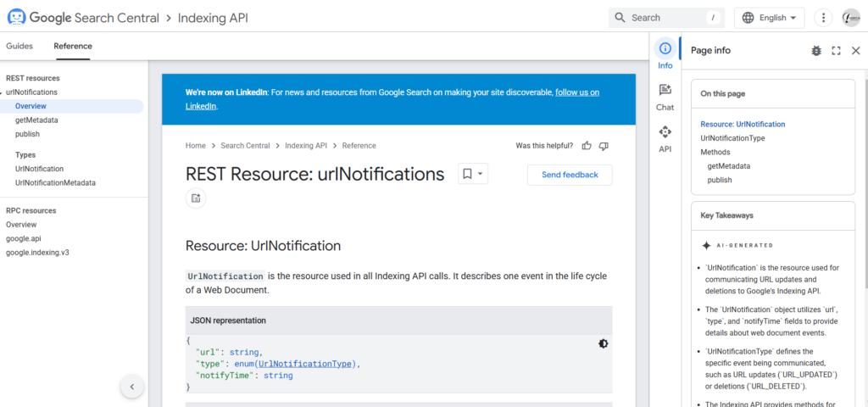Open the user account avatar
This screenshot has width=868, height=407.
click(851, 18)
